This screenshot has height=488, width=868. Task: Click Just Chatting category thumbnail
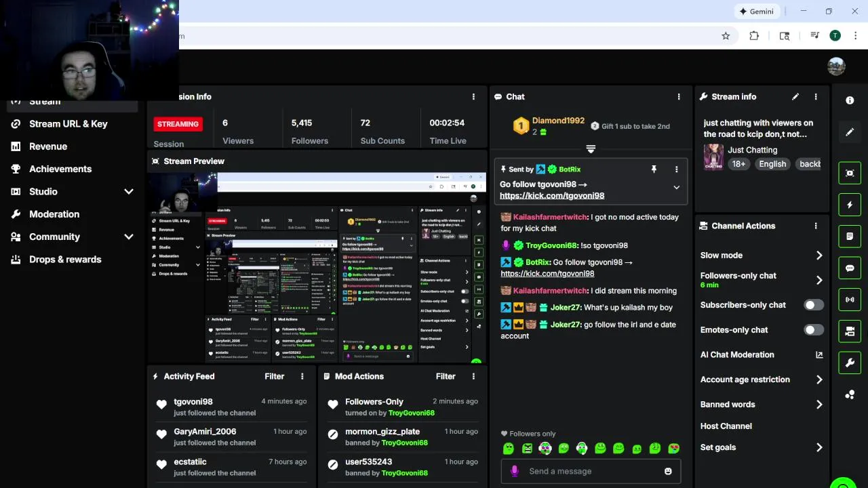click(713, 157)
